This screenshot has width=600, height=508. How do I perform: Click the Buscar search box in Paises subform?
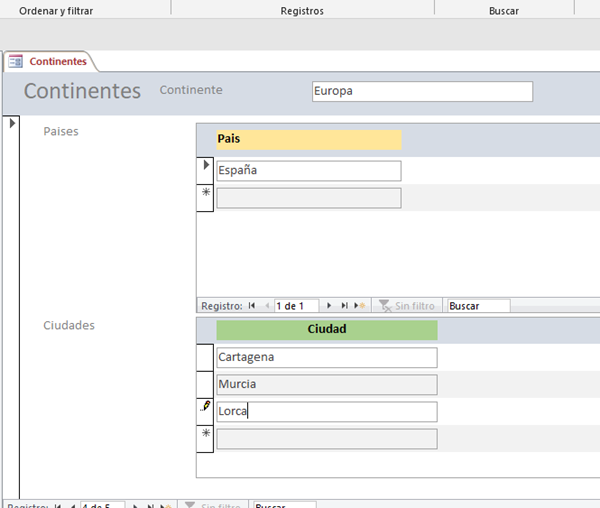click(x=478, y=306)
